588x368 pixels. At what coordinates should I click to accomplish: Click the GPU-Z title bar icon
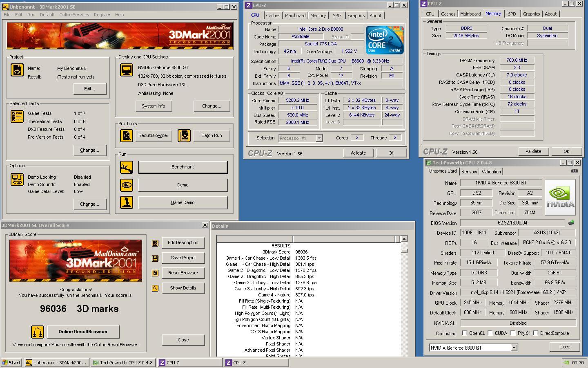click(x=429, y=163)
